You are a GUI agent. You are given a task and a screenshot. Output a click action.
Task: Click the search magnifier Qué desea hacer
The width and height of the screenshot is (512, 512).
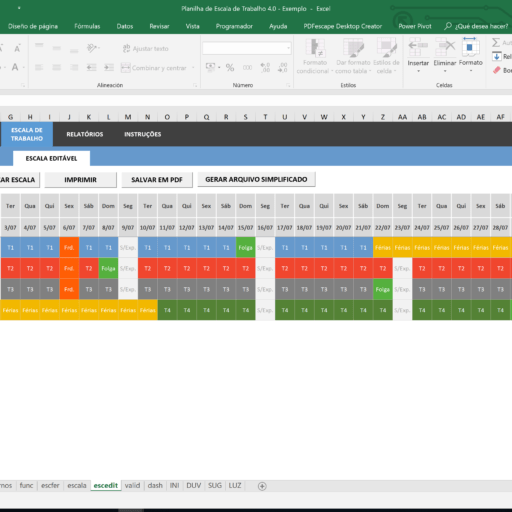point(448,26)
